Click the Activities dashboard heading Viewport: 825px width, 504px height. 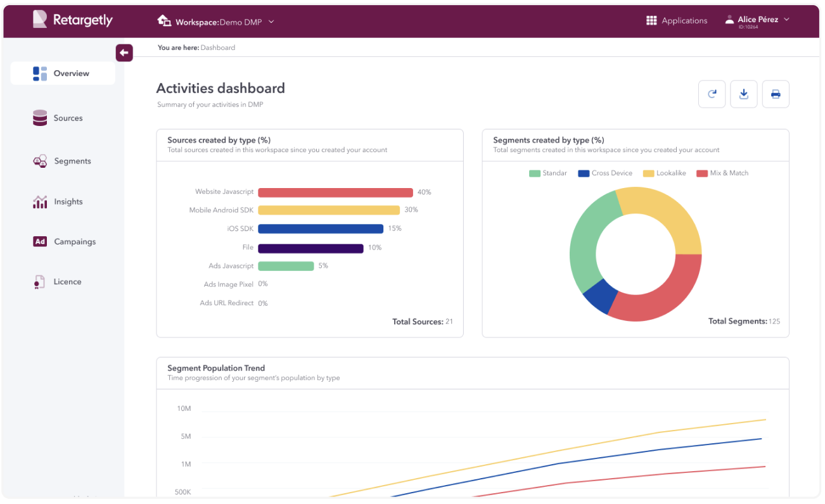coord(221,88)
